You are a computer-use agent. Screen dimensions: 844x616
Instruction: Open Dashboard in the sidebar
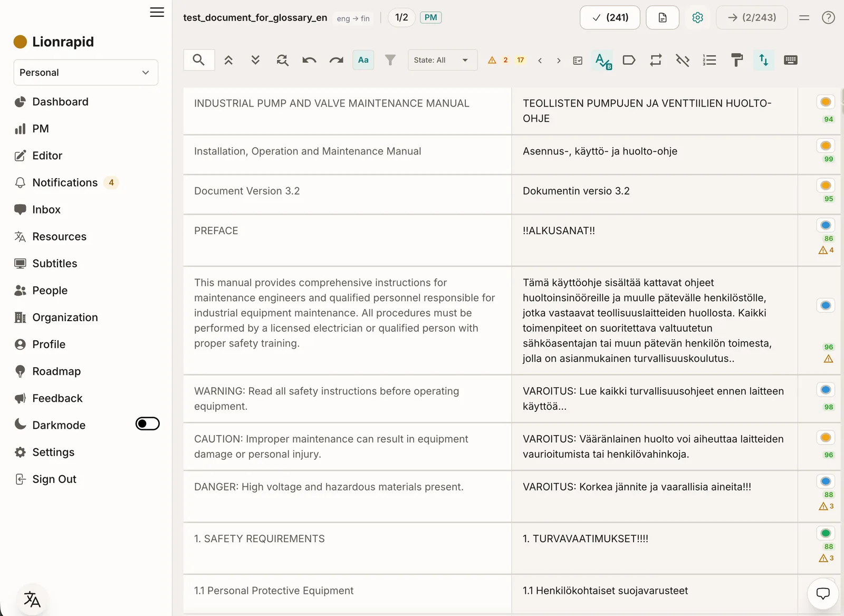60,102
